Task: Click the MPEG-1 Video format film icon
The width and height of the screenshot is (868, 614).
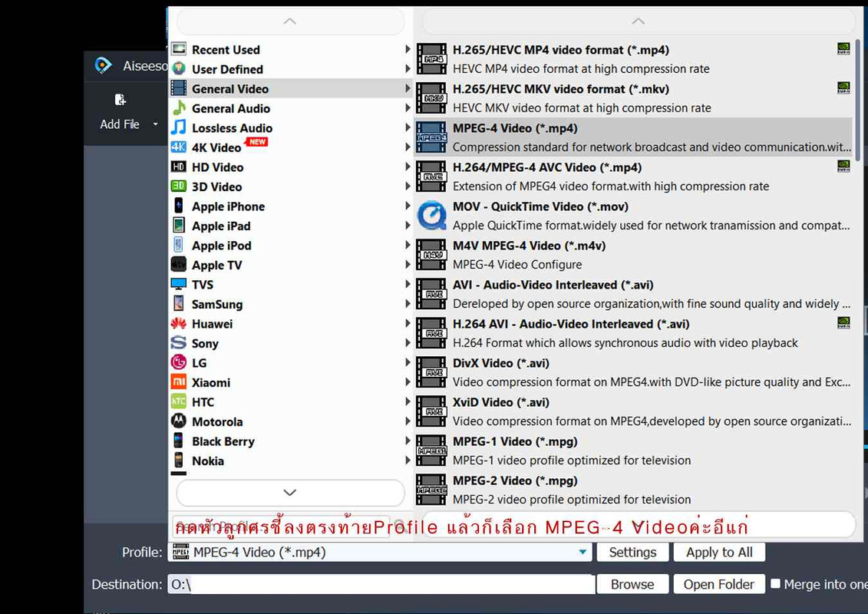Action: point(432,451)
